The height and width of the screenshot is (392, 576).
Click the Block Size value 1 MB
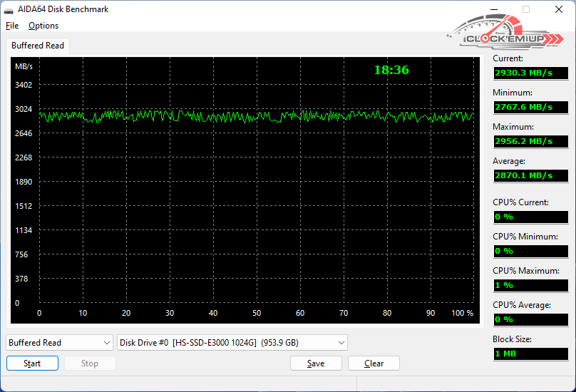tap(530, 354)
